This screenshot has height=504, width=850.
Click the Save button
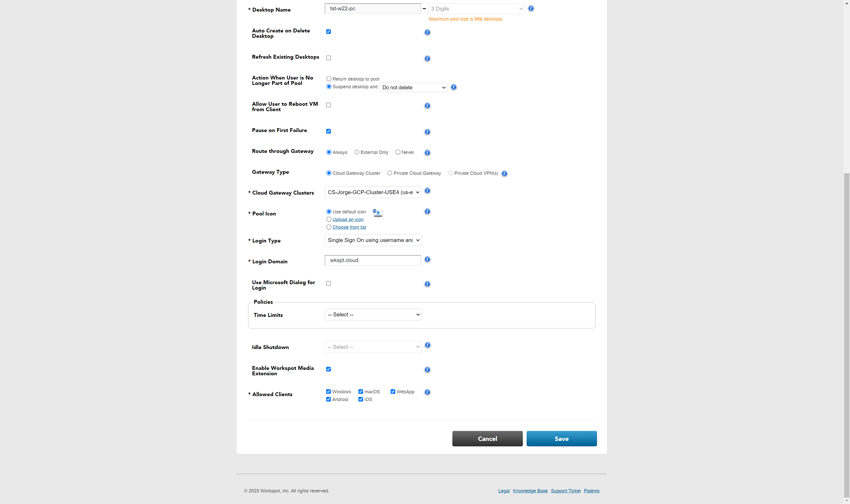point(561,438)
